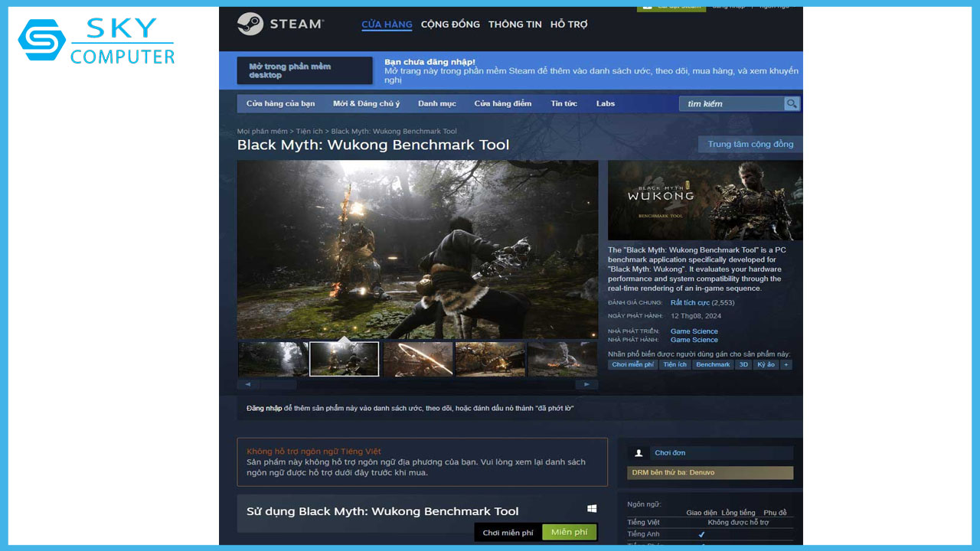Select the Tiện ích tag

coord(675,365)
